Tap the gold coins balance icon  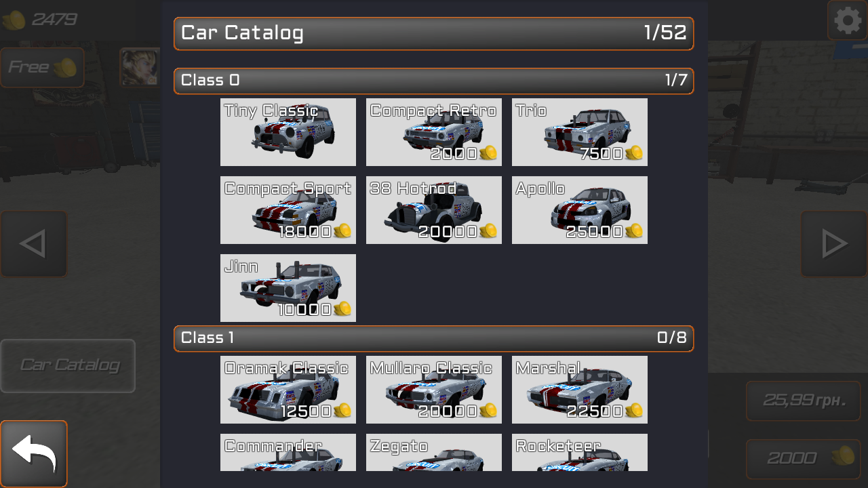click(x=14, y=20)
